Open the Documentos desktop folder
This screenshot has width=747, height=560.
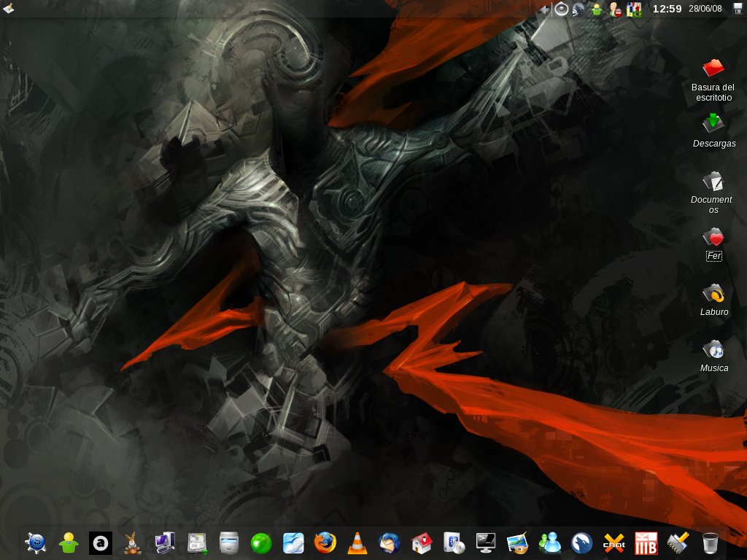pos(713,192)
